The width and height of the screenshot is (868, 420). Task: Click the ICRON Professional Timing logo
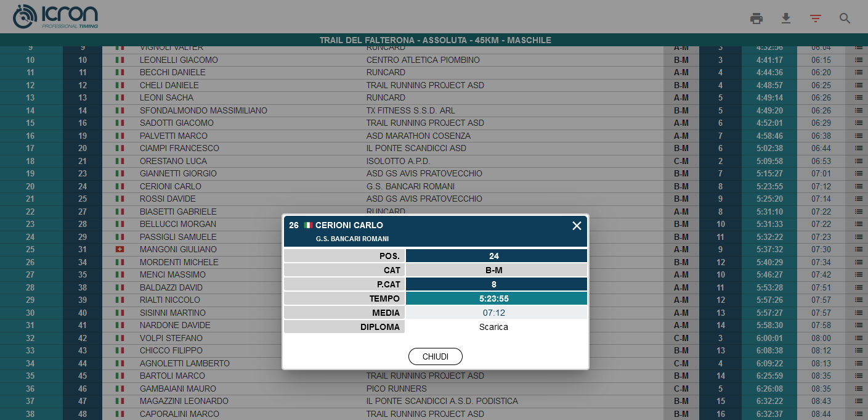coord(55,17)
